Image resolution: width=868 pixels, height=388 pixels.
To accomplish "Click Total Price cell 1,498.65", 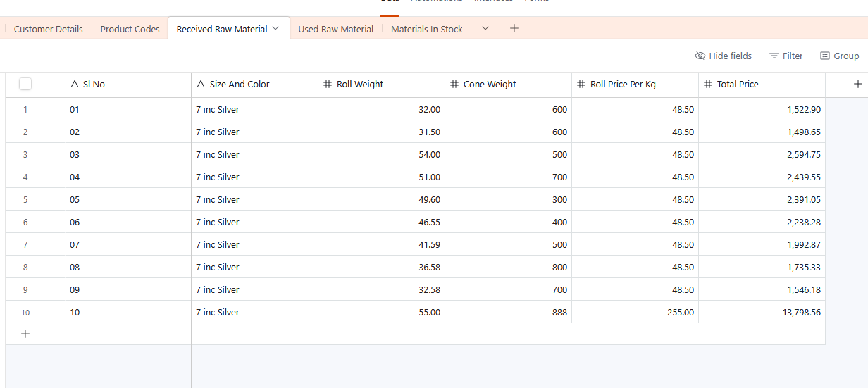I will click(x=762, y=132).
